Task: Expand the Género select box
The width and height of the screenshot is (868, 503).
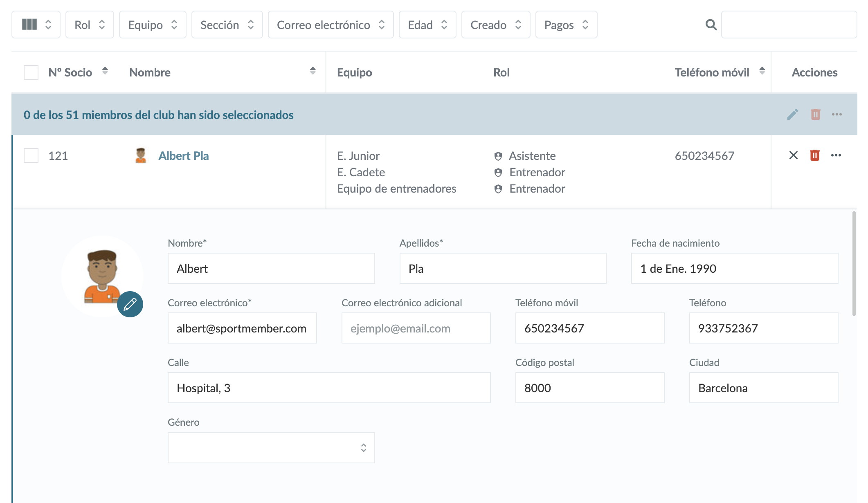Action: coord(271,448)
